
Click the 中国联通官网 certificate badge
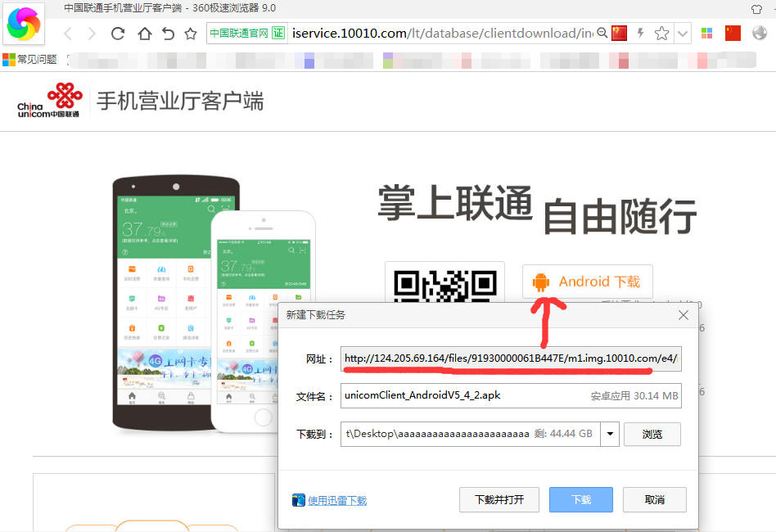point(247,34)
